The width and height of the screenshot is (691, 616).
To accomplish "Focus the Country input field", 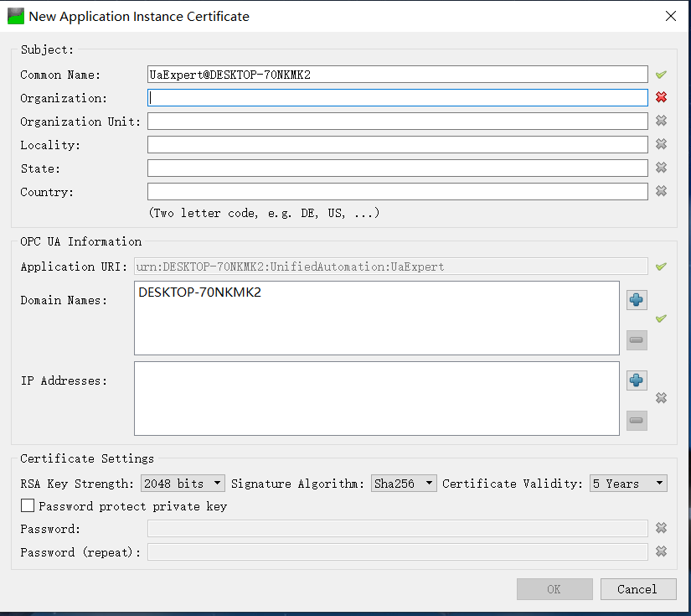I will pyautogui.click(x=398, y=191).
